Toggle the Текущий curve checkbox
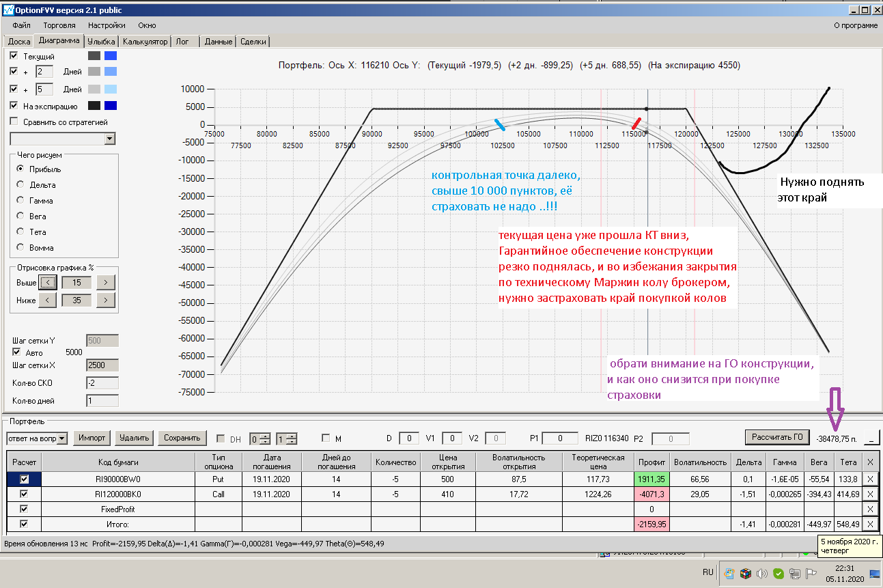 pyautogui.click(x=14, y=55)
